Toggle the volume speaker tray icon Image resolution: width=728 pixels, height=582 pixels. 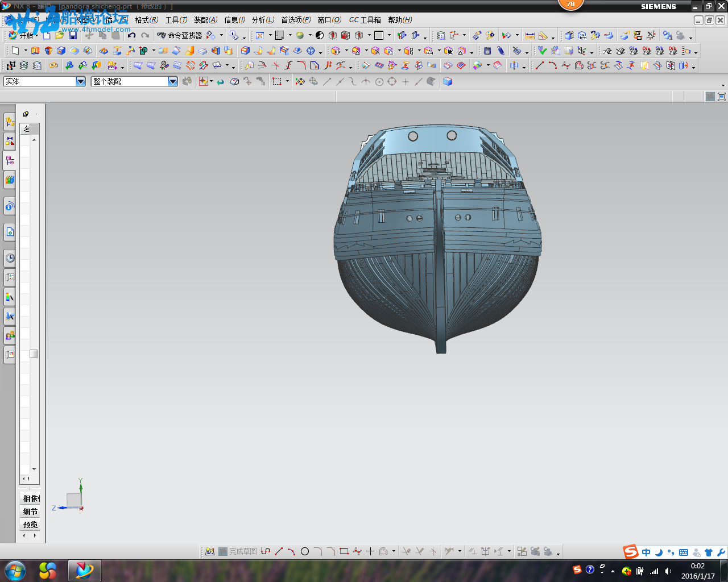668,571
